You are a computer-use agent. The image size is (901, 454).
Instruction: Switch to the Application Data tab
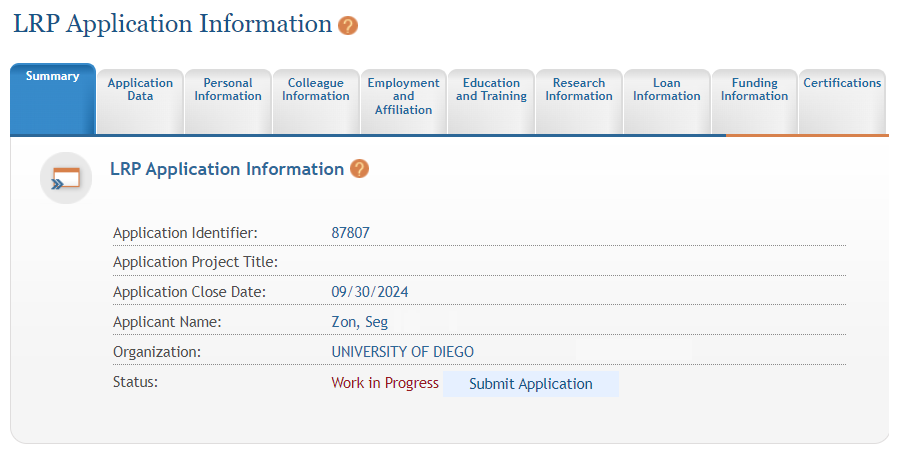coord(140,102)
